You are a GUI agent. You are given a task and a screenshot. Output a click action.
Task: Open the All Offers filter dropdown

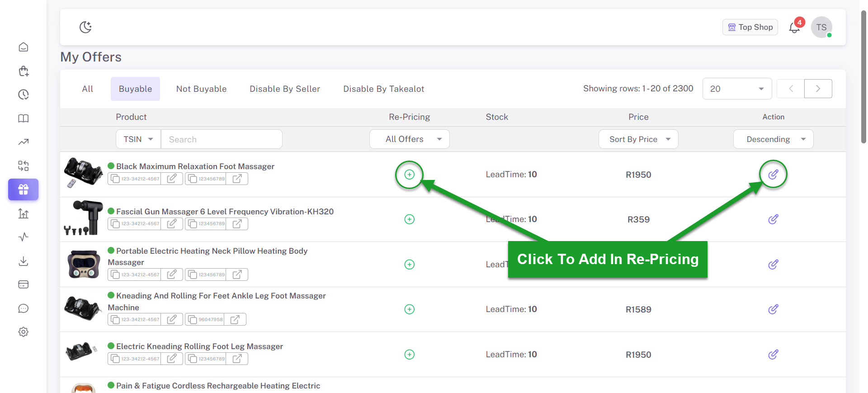coord(409,139)
